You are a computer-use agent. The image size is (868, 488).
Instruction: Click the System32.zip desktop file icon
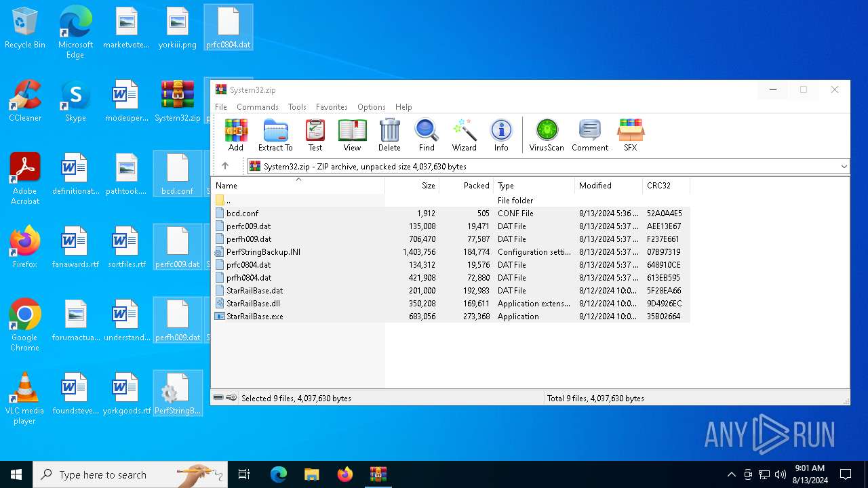178,102
